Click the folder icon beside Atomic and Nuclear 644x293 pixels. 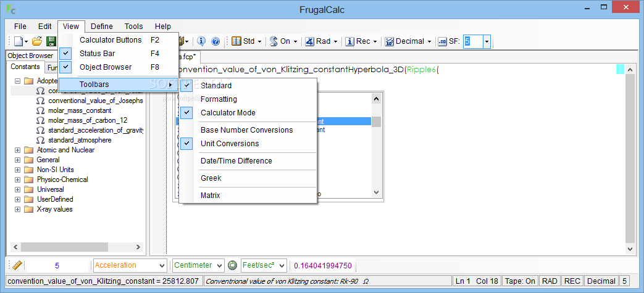[x=28, y=150]
